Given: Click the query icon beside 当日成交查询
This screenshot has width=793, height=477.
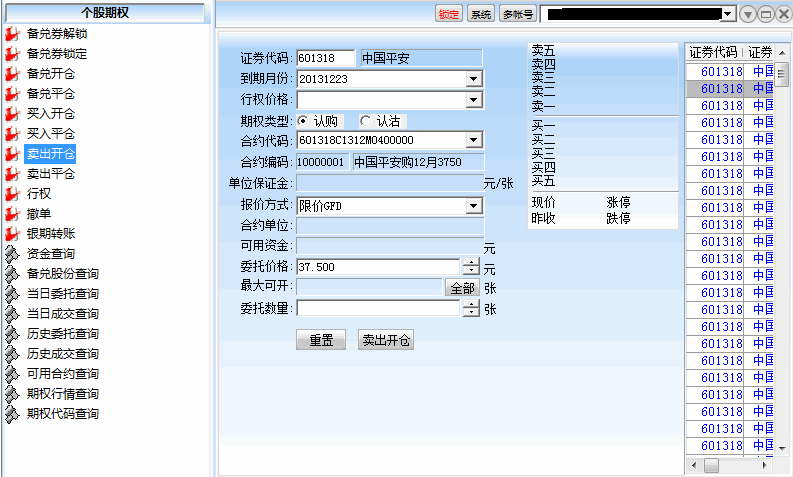Looking at the screenshot, I should (12, 314).
